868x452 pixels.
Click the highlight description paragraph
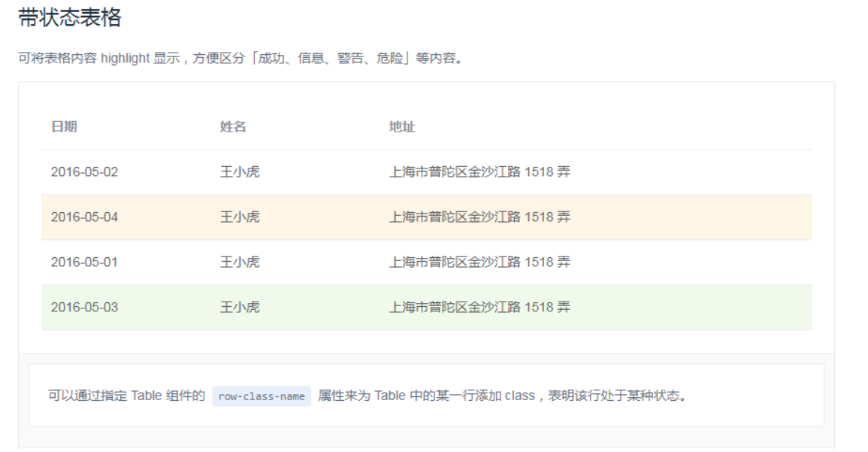240,58
